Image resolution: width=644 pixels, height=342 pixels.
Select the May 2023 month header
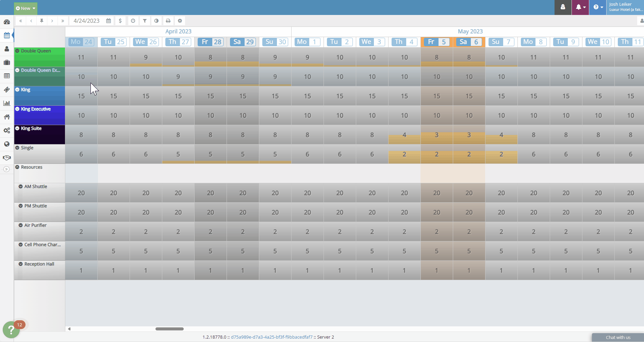click(470, 31)
